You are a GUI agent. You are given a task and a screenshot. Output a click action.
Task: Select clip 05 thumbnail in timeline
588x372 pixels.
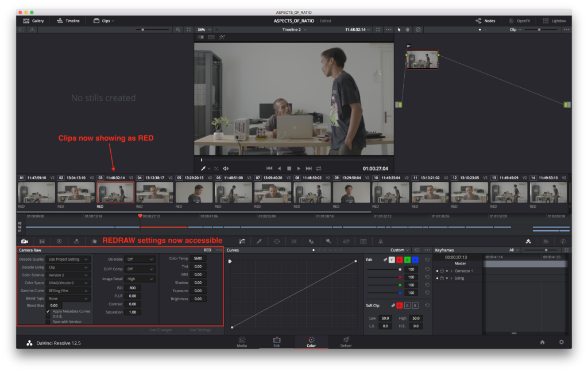pyautogui.click(x=194, y=192)
